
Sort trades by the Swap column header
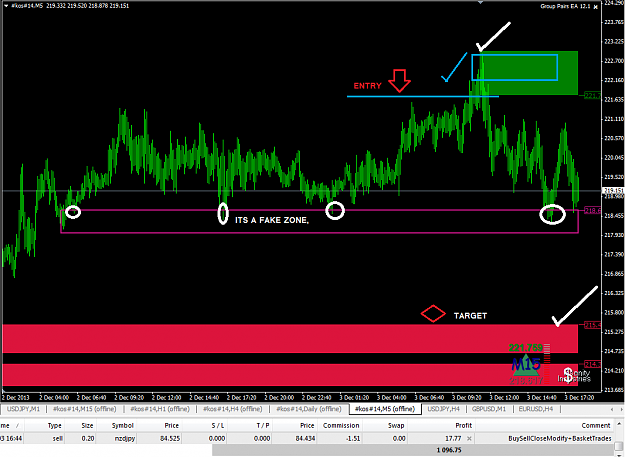click(385, 426)
